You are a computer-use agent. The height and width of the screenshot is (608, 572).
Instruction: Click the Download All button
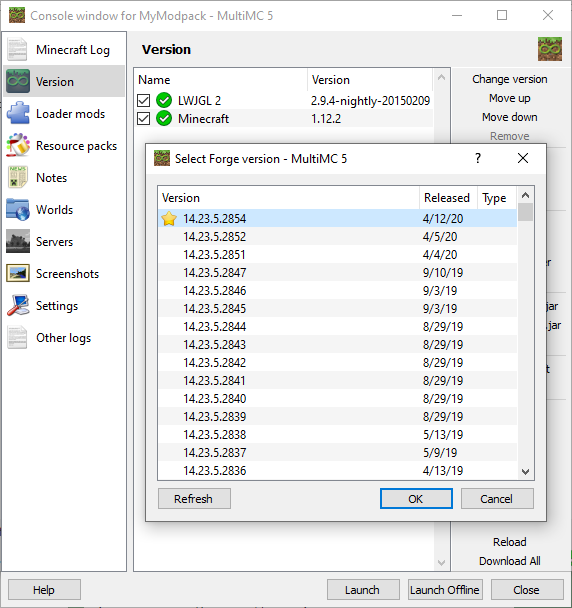[510, 561]
